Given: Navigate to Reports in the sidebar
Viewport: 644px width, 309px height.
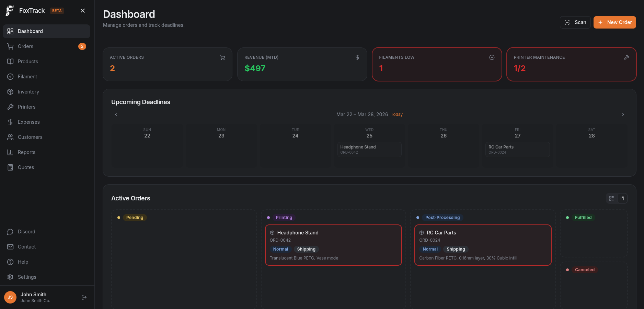Looking at the screenshot, I should 26,152.
